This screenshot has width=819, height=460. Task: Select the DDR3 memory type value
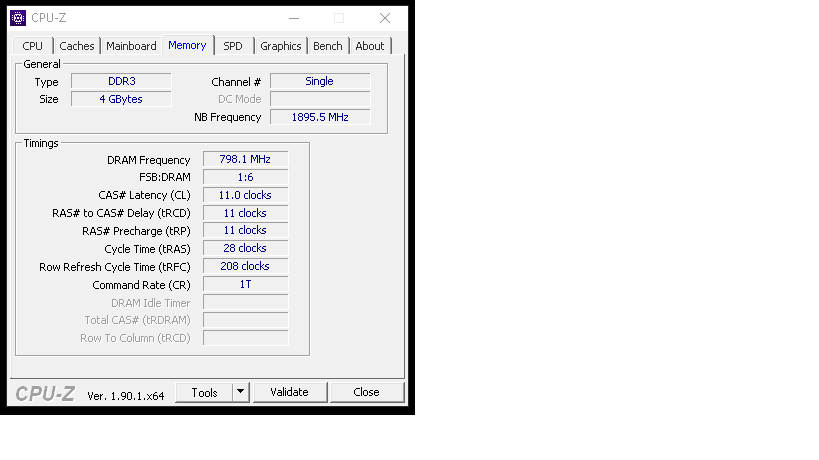click(121, 81)
